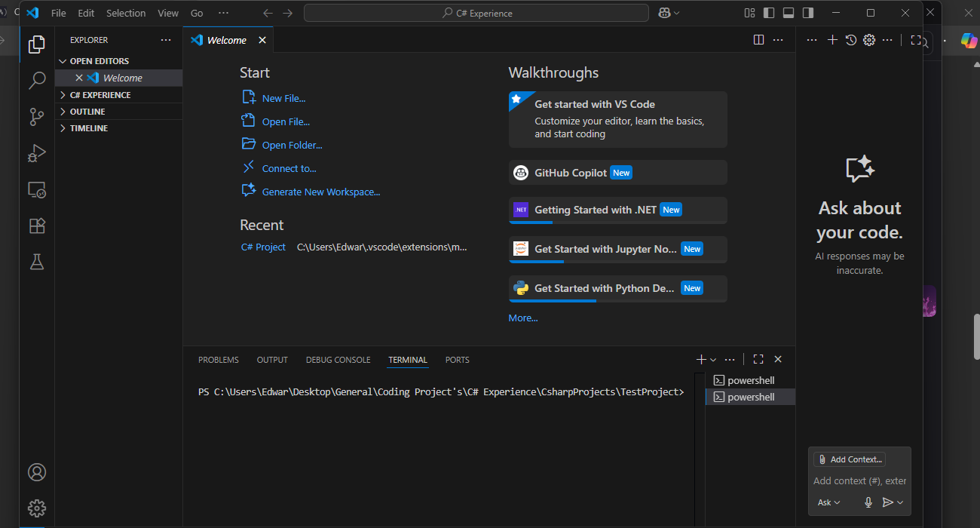Click the chat message input field
980x528 pixels.
point(859,480)
